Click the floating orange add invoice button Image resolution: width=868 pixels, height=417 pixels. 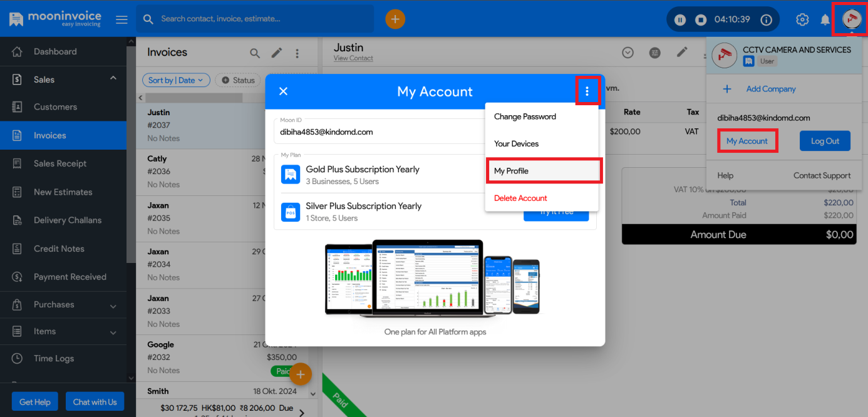301,374
